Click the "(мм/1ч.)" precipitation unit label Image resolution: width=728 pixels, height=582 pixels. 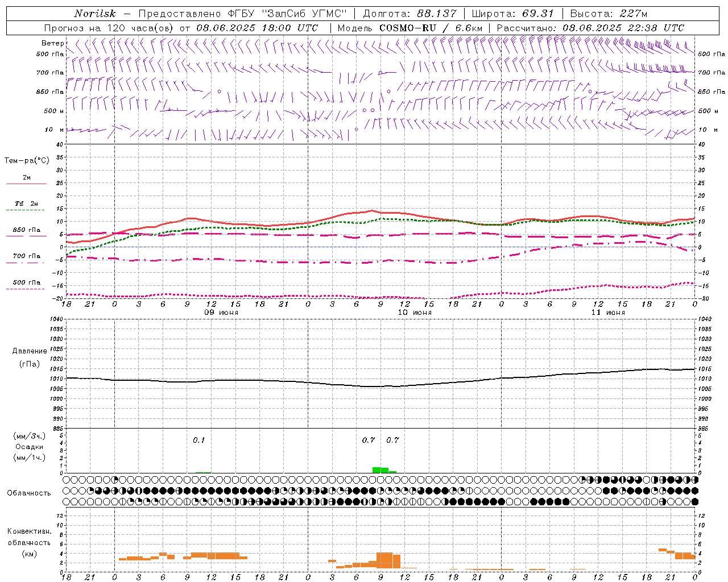click(29, 458)
